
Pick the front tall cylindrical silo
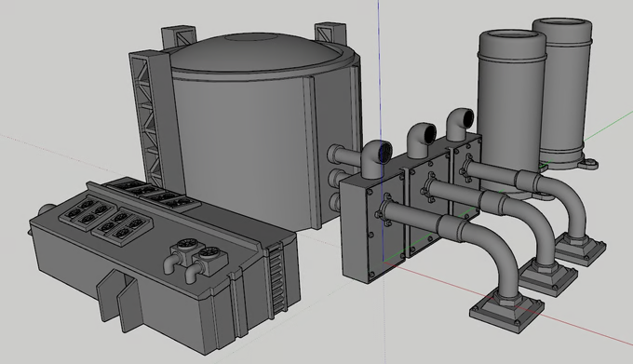(x=511, y=113)
